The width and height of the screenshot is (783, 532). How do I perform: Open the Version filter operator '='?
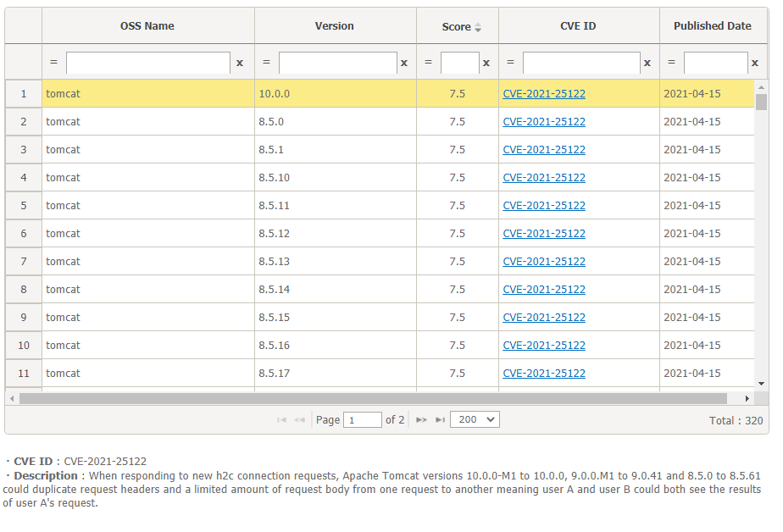tap(266, 63)
